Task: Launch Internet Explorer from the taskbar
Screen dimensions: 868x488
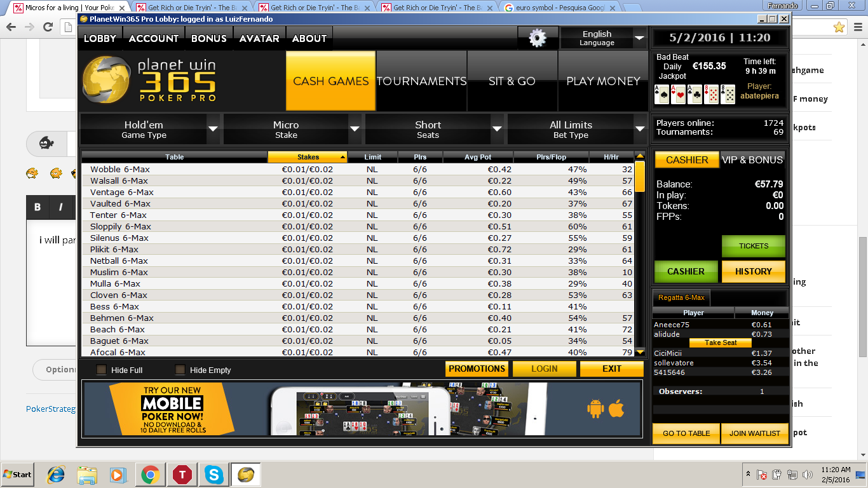Action: coord(57,475)
